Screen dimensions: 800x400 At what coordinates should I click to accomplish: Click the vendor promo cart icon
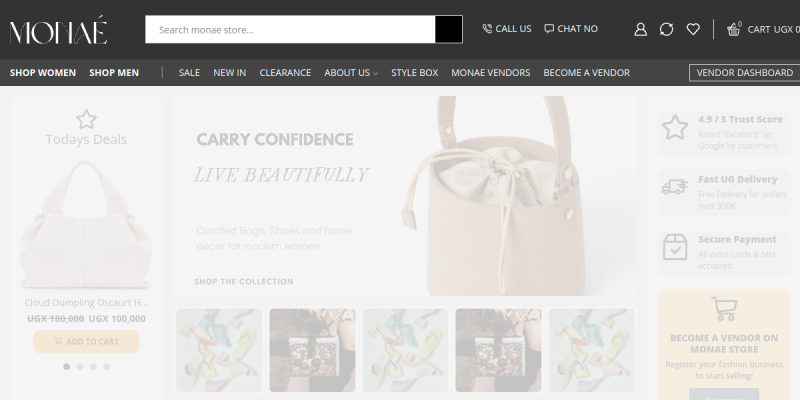click(x=724, y=309)
